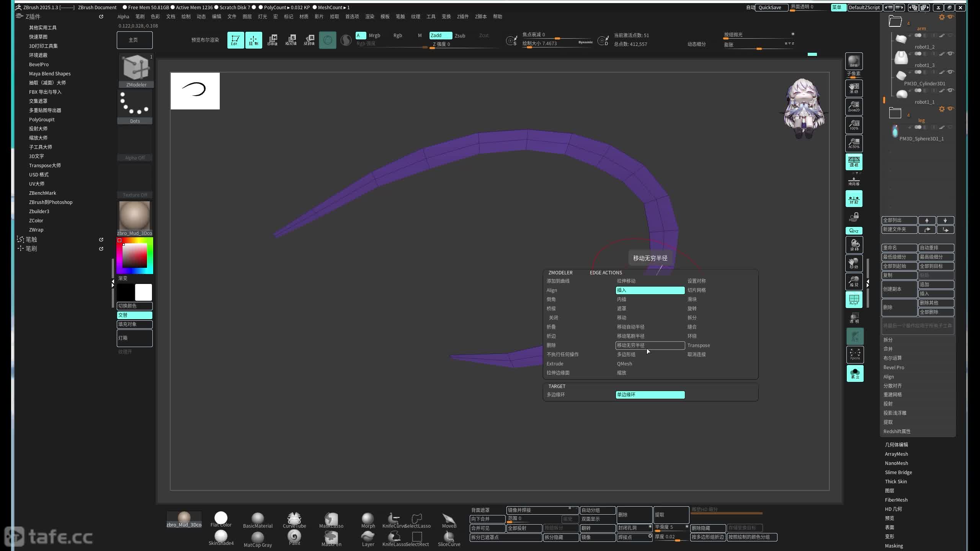The height and width of the screenshot is (551, 980).
Task: Click the 灯箱 lightbox button
Action: tap(134, 338)
